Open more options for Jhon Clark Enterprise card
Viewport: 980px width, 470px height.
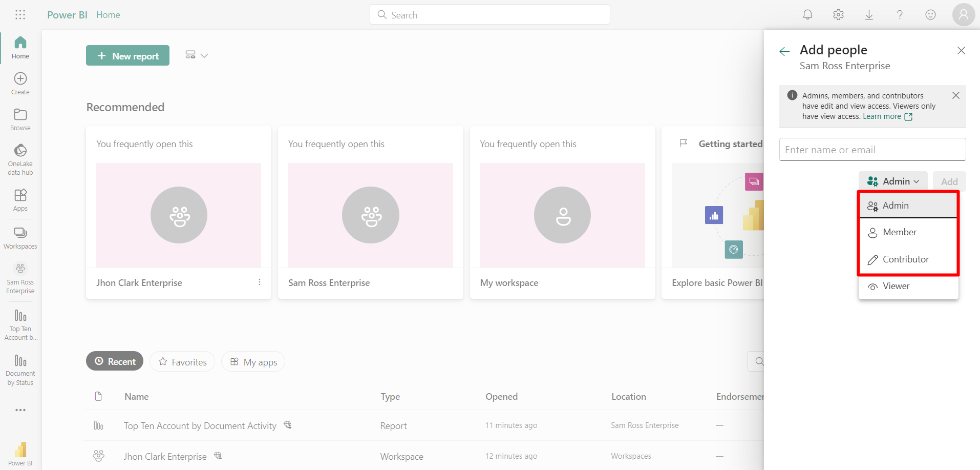(x=260, y=282)
